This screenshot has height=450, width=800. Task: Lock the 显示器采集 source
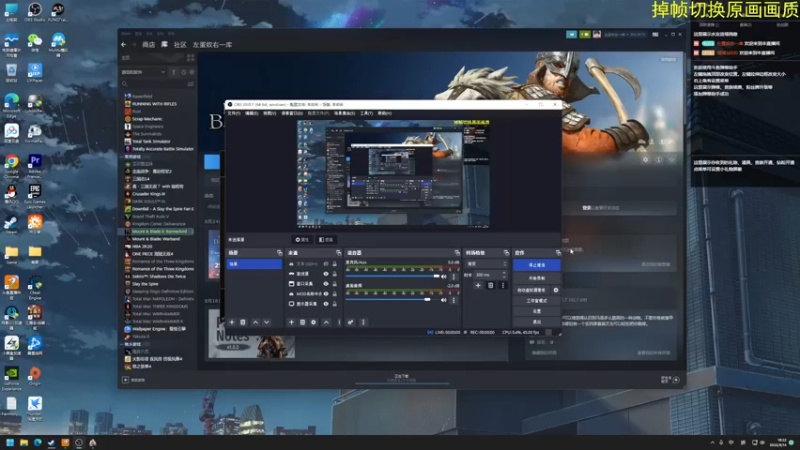coord(335,304)
